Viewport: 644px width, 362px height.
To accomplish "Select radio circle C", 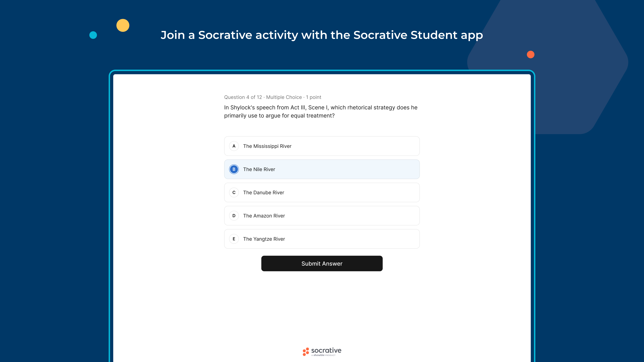I will point(234,193).
